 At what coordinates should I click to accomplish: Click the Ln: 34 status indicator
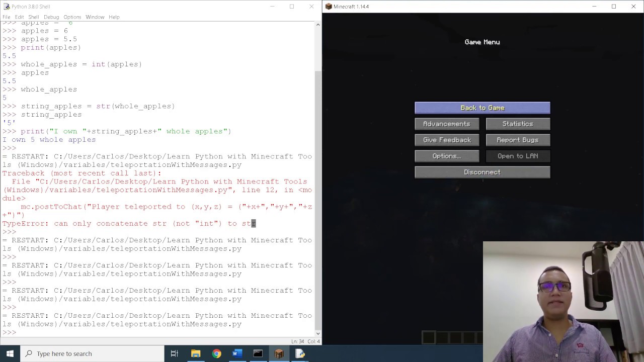pos(298,341)
